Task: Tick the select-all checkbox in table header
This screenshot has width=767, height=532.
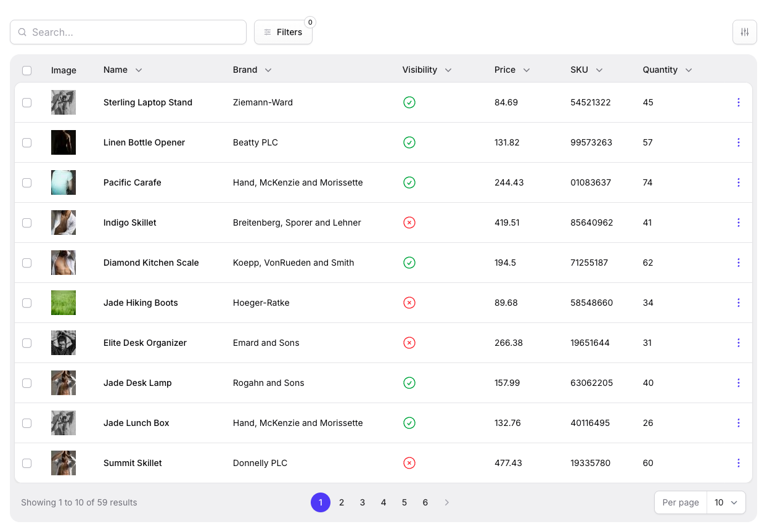Action: pyautogui.click(x=27, y=70)
